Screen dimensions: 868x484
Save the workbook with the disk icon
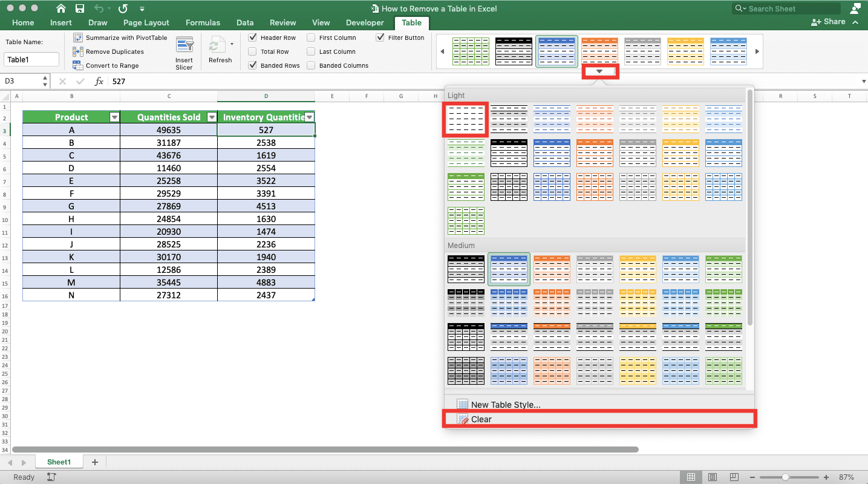click(80, 8)
